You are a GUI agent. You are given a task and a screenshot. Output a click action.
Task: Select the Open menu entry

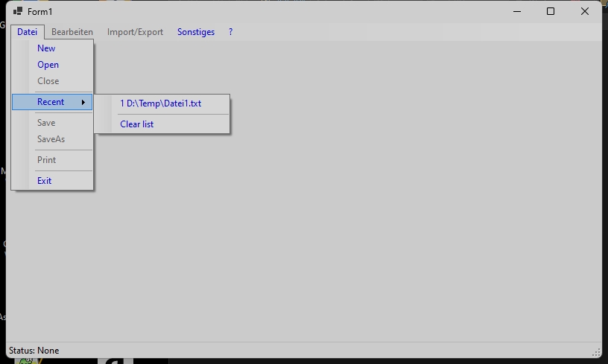point(48,65)
